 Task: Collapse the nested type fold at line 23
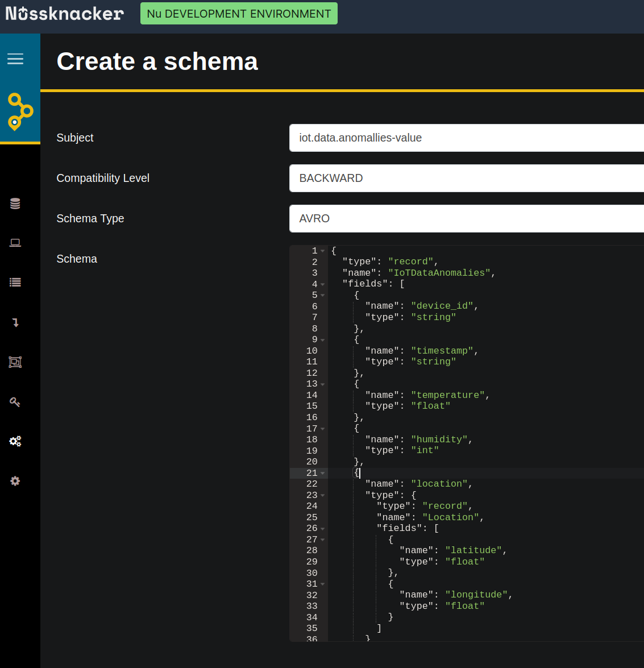click(x=323, y=496)
